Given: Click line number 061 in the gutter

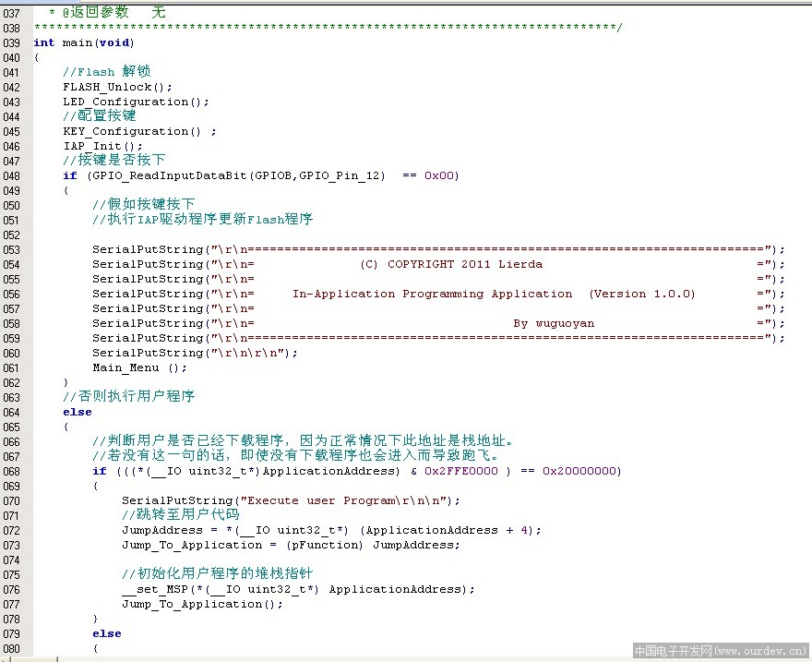Looking at the screenshot, I should 11,367.
